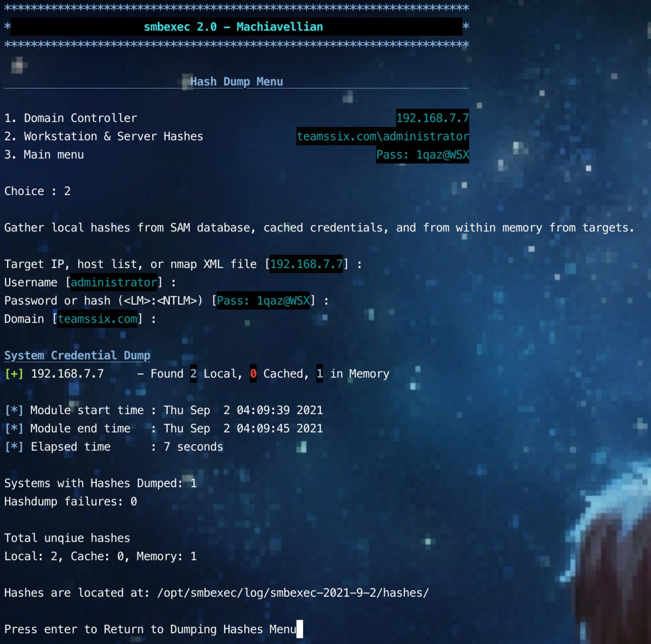The height and width of the screenshot is (644, 651).
Task: Click the red "0 Cached" count
Action: tap(277, 374)
